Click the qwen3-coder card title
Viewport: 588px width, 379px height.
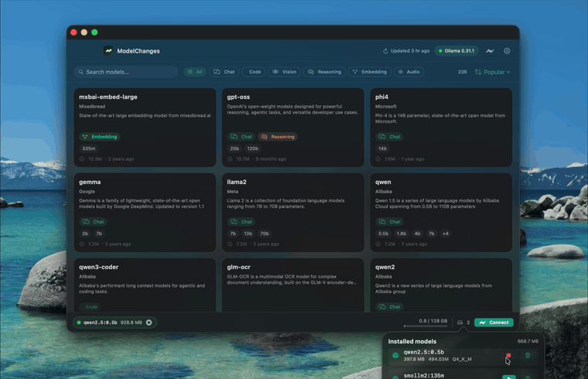[x=98, y=267]
